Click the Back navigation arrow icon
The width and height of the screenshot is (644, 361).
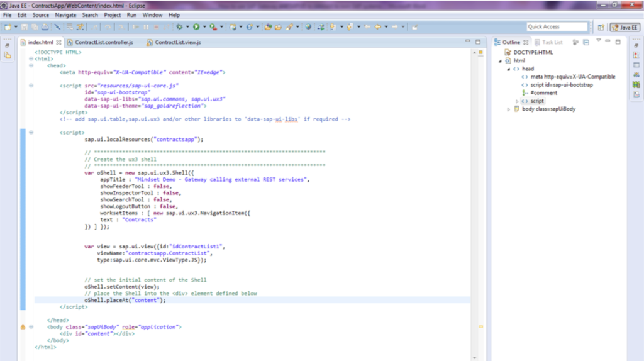[x=378, y=27]
